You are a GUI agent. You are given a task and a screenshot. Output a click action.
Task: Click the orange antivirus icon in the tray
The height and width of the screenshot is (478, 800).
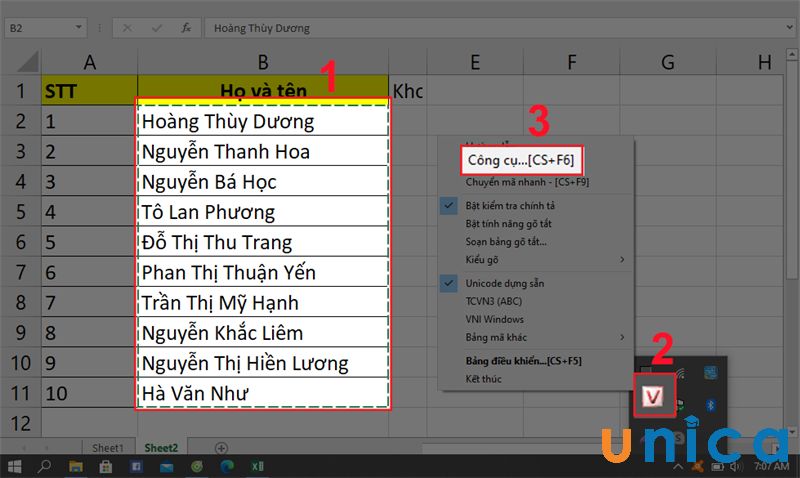point(697,466)
